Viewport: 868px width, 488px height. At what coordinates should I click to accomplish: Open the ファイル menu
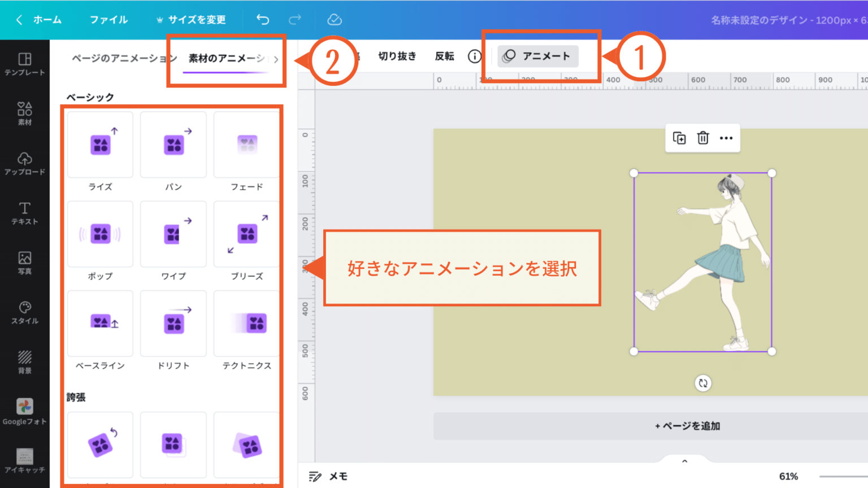108,19
